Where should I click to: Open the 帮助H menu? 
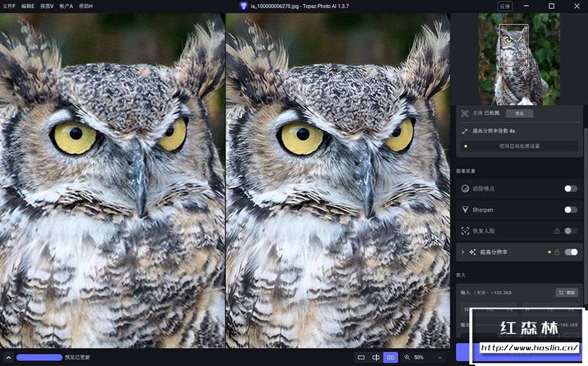click(85, 6)
